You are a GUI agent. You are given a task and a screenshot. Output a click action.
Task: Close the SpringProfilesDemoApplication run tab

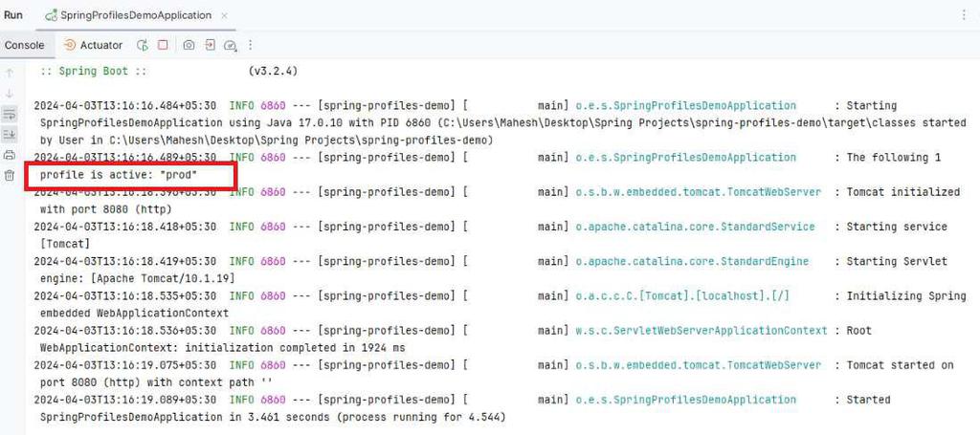(224, 15)
